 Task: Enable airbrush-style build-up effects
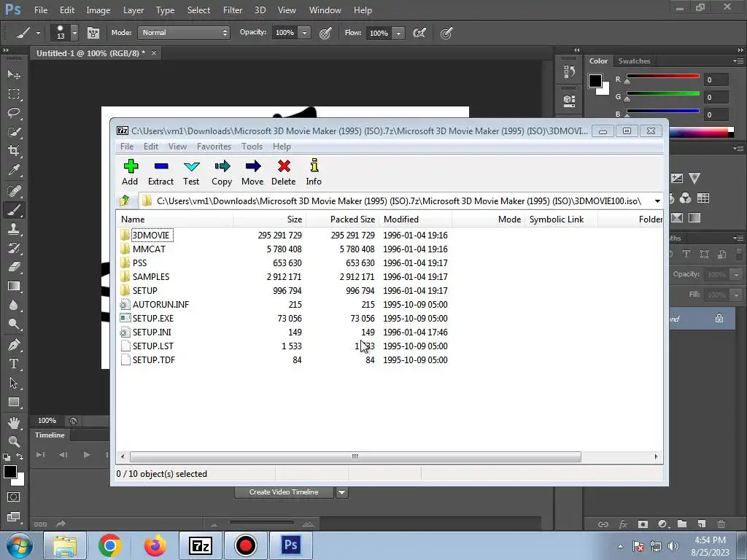pyautogui.click(x=419, y=33)
